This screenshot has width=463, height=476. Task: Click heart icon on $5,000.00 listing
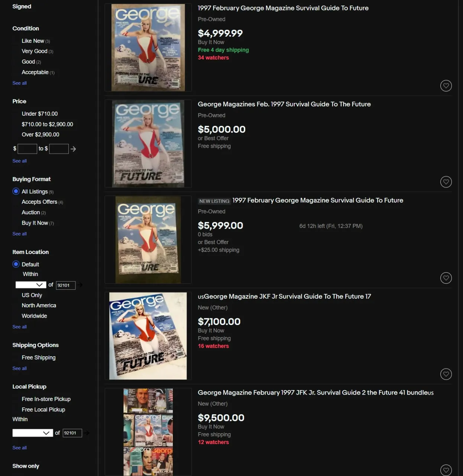[446, 182]
